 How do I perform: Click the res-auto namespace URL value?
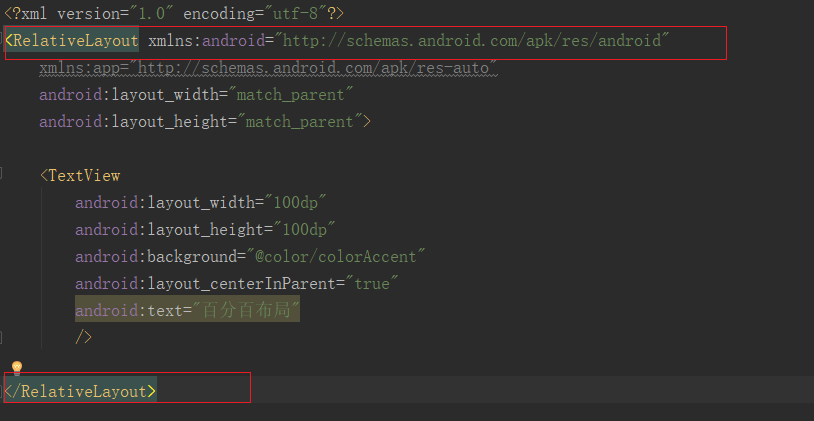tap(314, 67)
